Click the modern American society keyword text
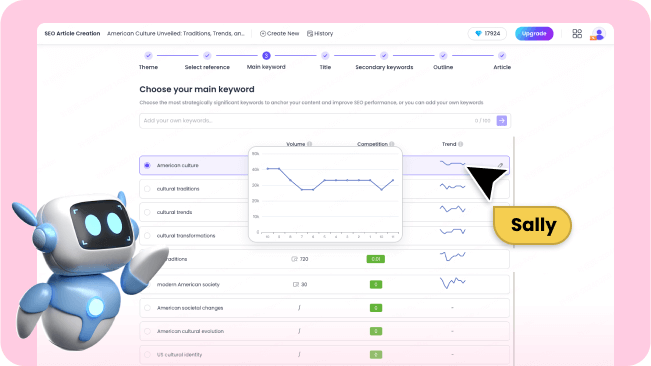The width and height of the screenshot is (651, 366). (x=188, y=285)
